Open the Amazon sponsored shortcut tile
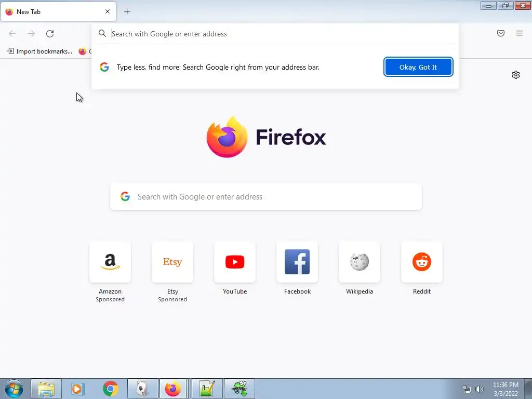Screen dimensions: 532x399 (x=110, y=262)
